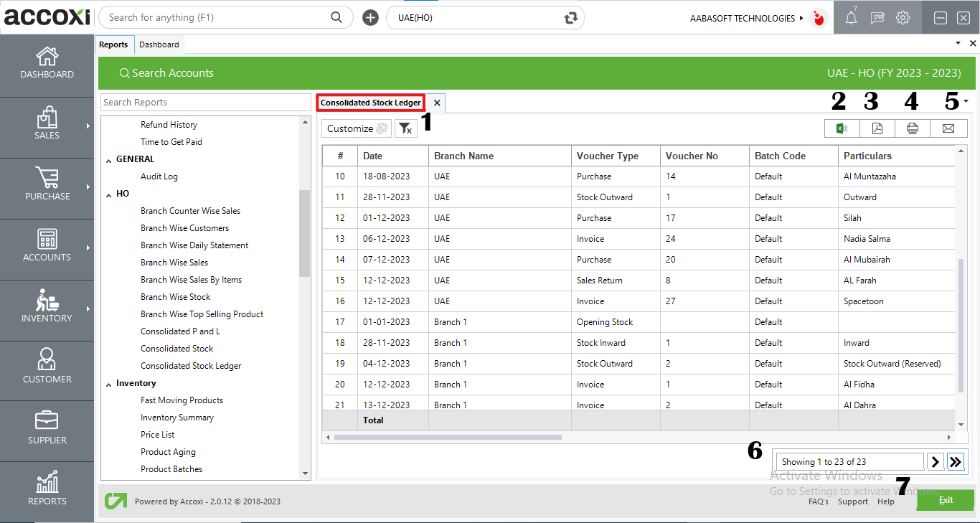The height and width of the screenshot is (523, 980).
Task: Open the settings gear in the top bar
Action: click(x=903, y=17)
